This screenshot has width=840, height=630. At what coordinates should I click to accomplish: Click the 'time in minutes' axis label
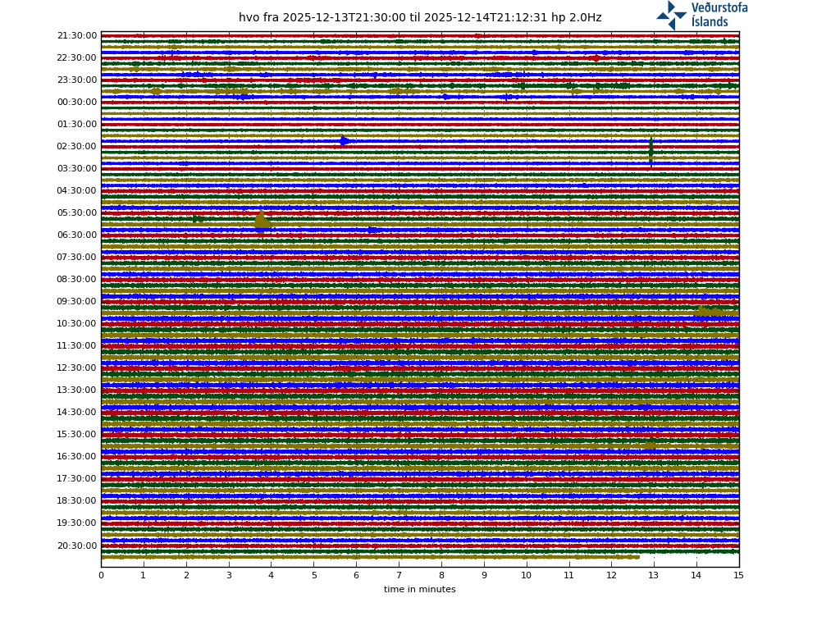click(x=419, y=589)
